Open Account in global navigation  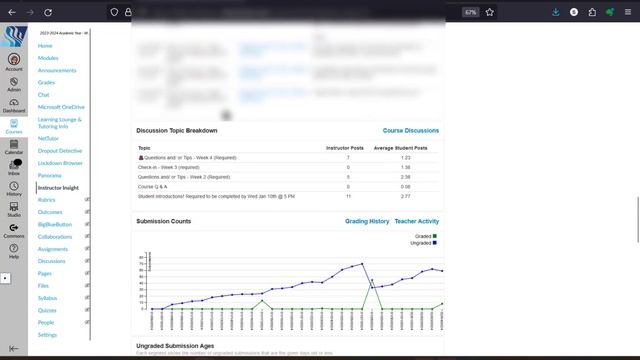coord(14,62)
